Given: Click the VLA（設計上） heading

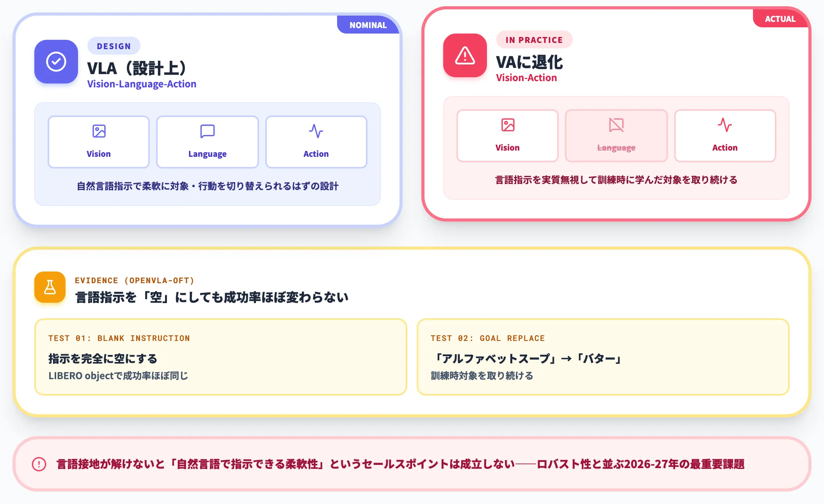Looking at the screenshot, I should [137, 68].
